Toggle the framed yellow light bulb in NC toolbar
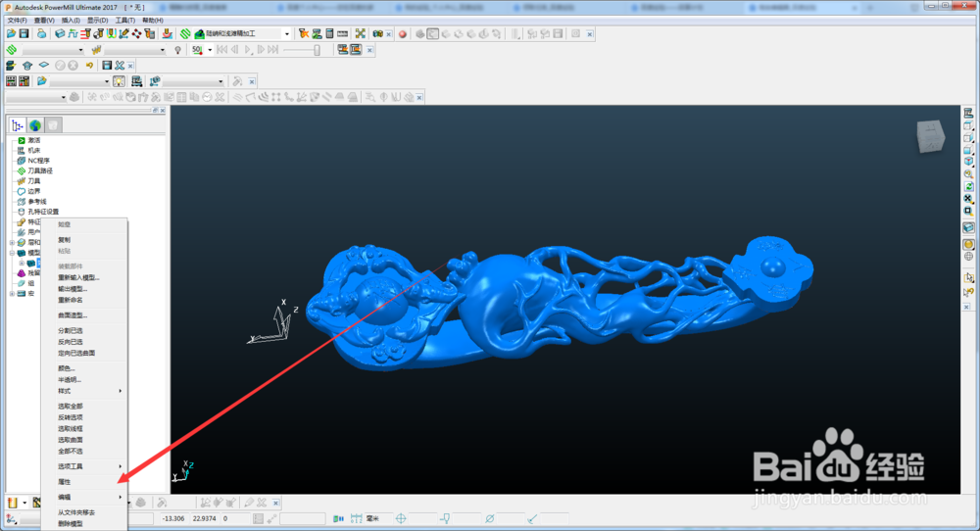Image resolution: width=980 pixels, height=531 pixels. coord(119,81)
